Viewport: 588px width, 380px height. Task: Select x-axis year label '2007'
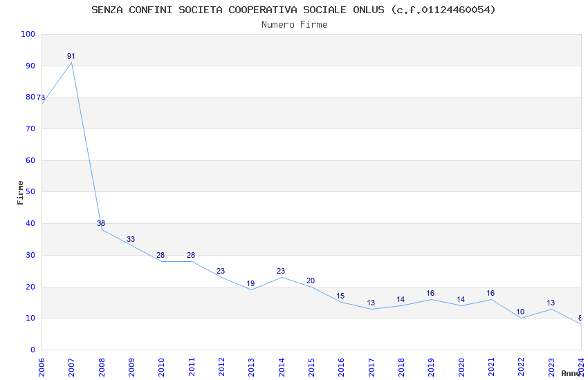tap(71, 367)
